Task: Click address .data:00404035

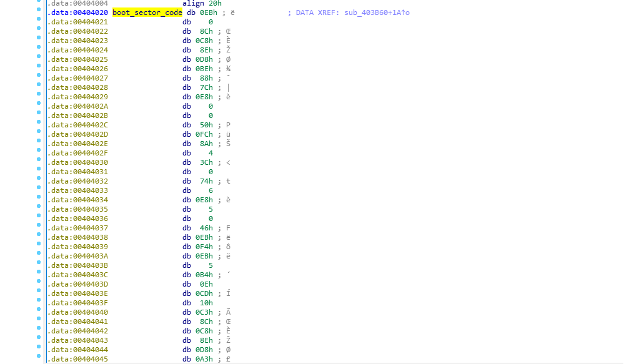Action: 77,209
